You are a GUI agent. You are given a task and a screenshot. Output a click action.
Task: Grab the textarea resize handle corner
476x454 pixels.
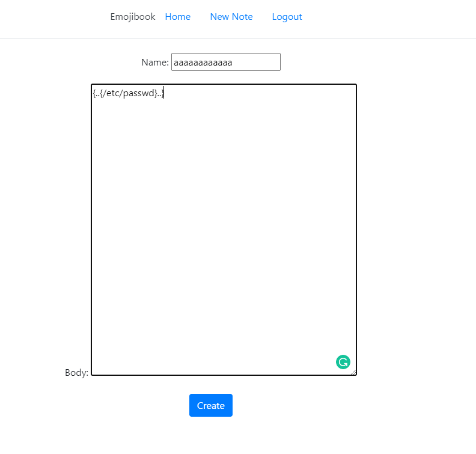point(353,372)
